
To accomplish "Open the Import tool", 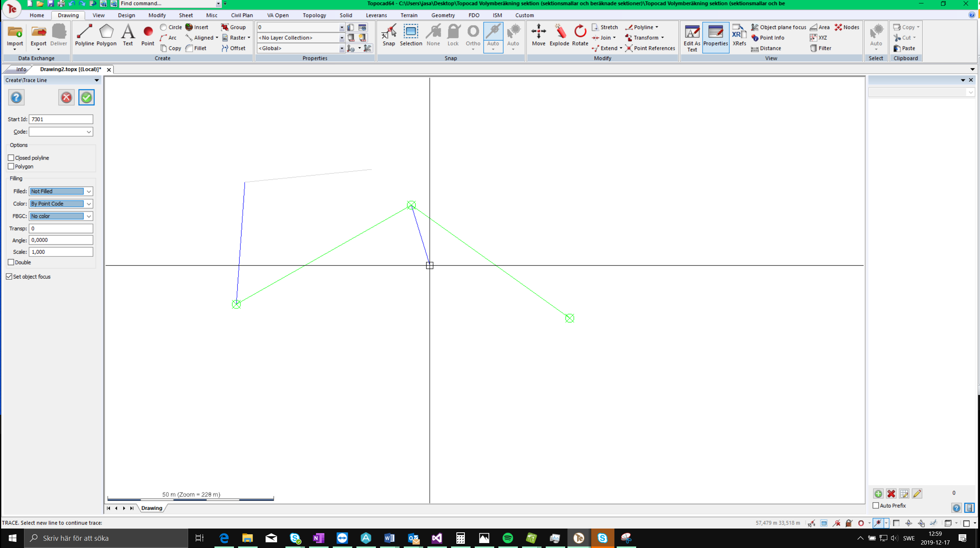I will (x=15, y=35).
